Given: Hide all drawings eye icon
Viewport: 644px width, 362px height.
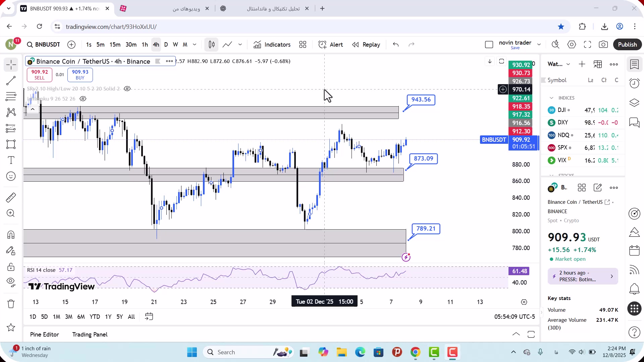Looking at the screenshot, I should (x=11, y=283).
